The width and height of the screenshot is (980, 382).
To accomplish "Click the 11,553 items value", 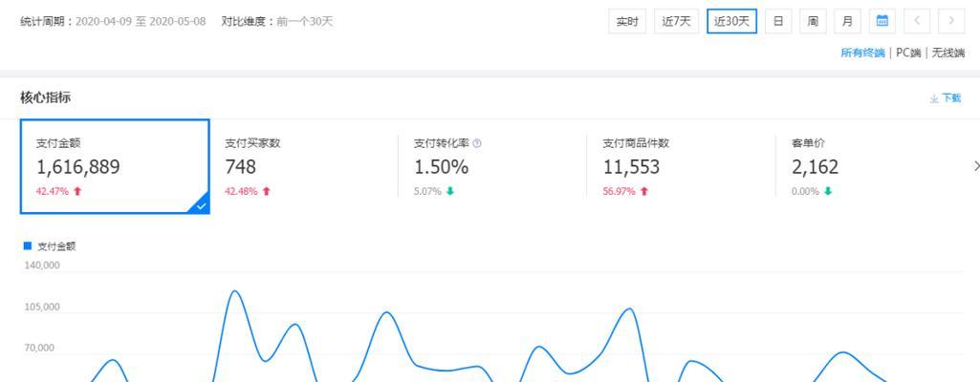I will (631, 167).
